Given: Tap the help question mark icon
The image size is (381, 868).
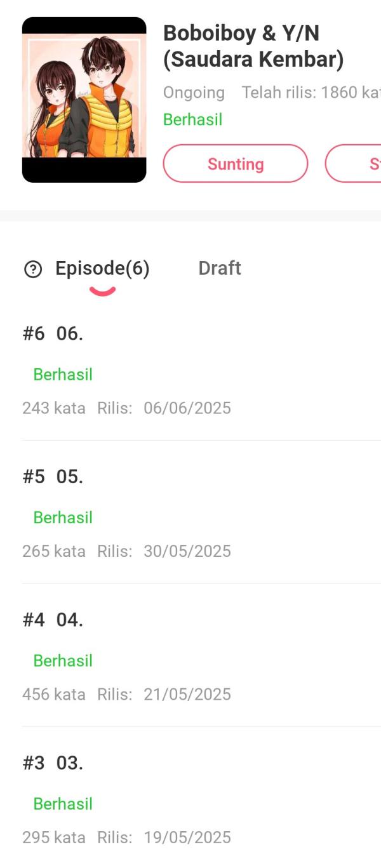Looking at the screenshot, I should point(32,270).
